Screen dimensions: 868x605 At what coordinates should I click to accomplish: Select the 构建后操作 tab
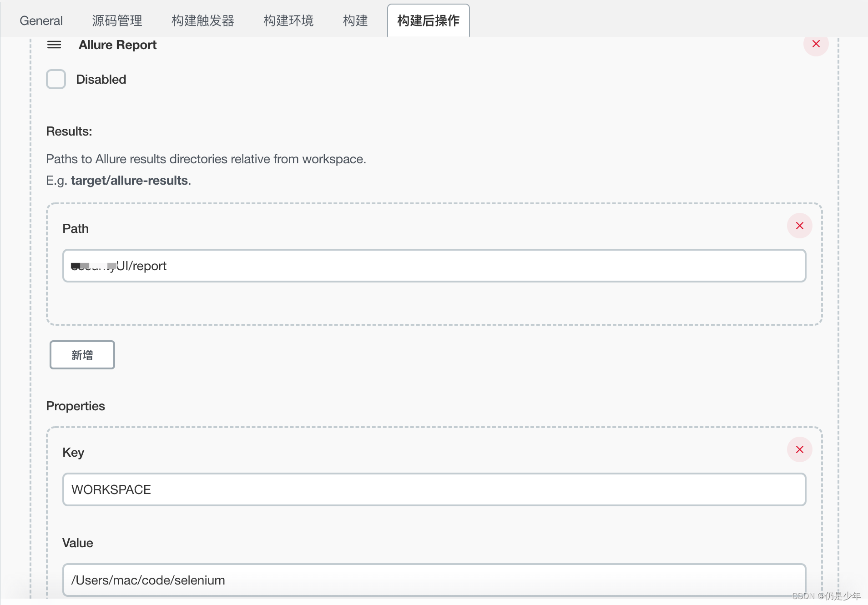(x=428, y=21)
